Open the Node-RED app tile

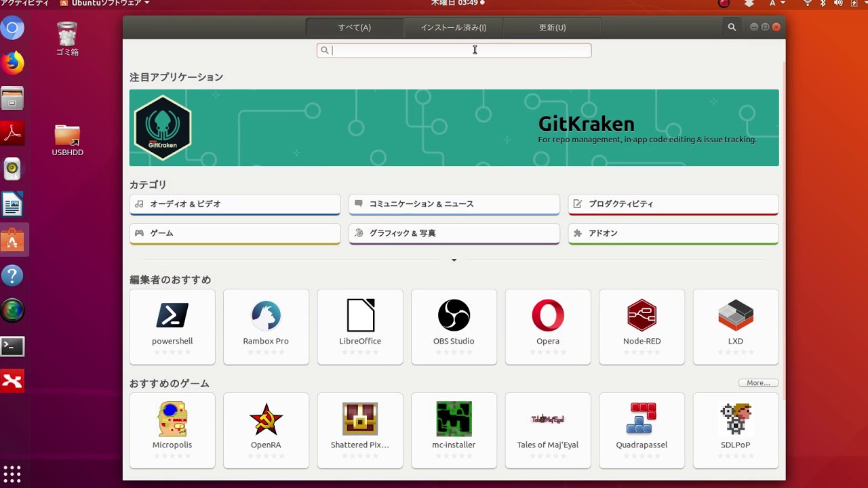(642, 327)
